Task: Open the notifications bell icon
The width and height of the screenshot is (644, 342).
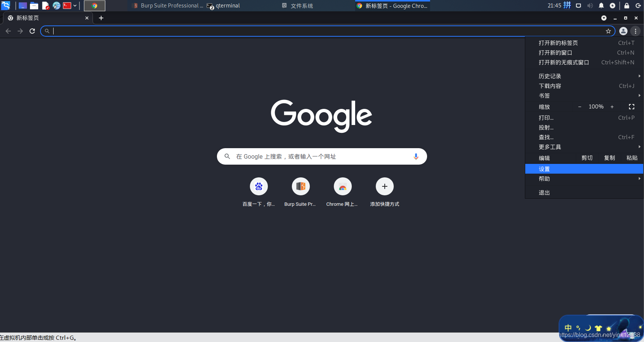Action: tap(601, 6)
